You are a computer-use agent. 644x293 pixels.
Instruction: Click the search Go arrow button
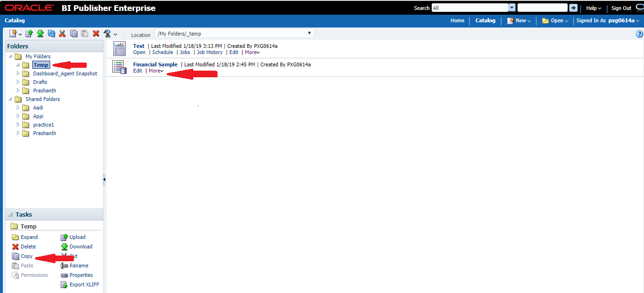pyautogui.click(x=573, y=8)
